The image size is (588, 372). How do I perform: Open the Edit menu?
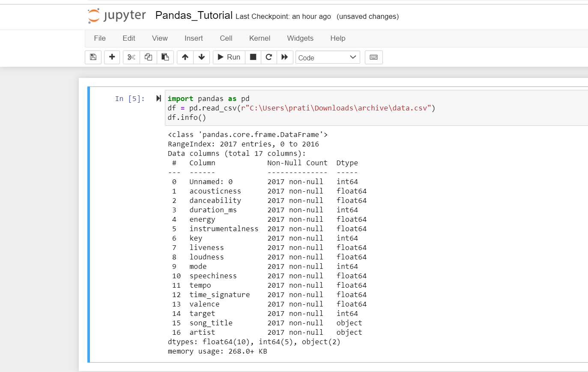click(129, 38)
